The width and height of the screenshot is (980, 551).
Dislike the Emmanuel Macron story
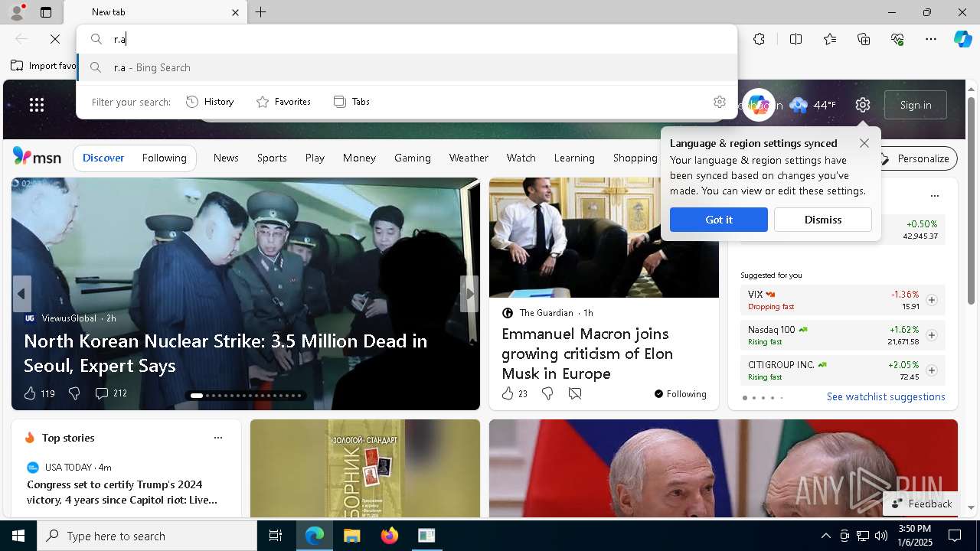(x=547, y=393)
